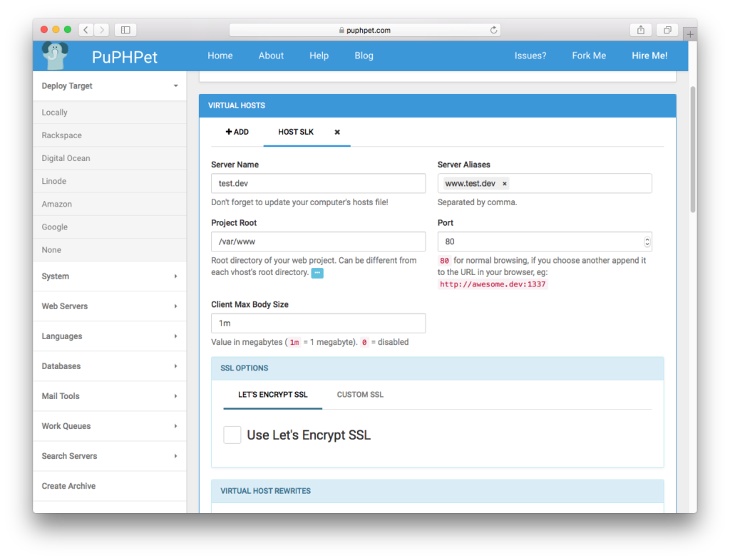Select the Google deploy target
The image size is (730, 560).
point(110,227)
